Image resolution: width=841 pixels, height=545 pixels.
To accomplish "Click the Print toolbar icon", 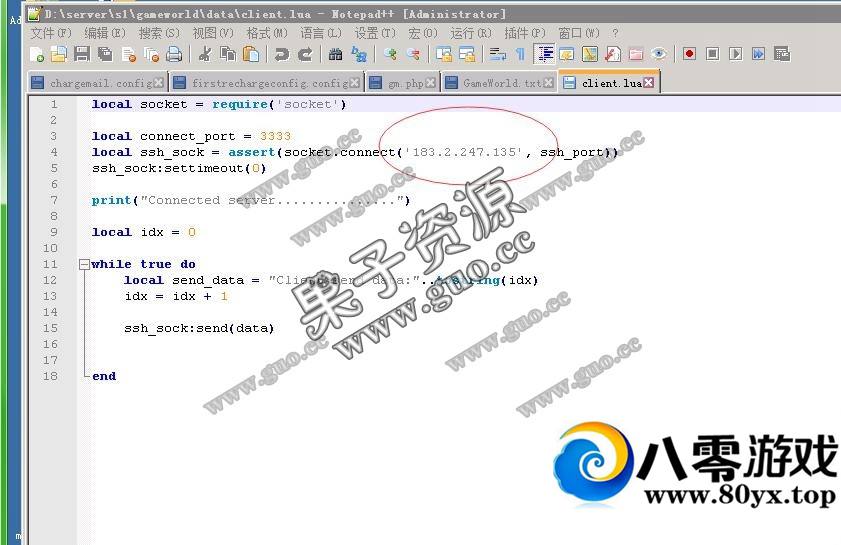I will click(x=174, y=54).
